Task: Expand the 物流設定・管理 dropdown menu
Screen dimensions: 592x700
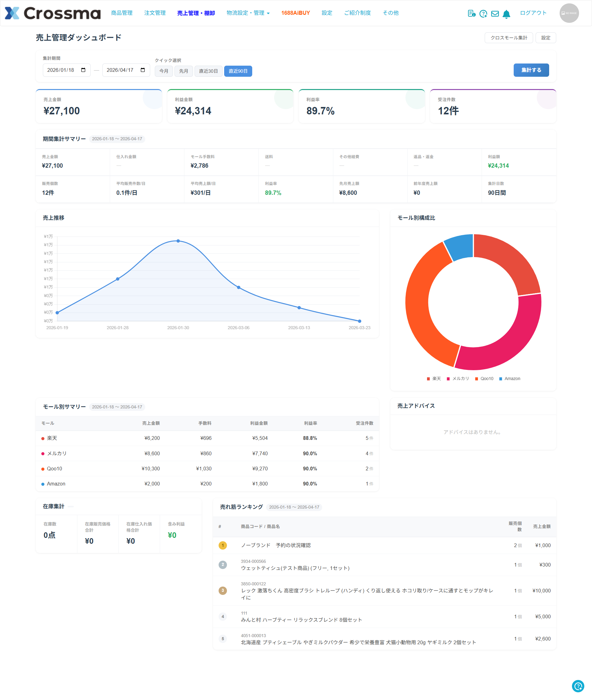Action: pos(248,13)
